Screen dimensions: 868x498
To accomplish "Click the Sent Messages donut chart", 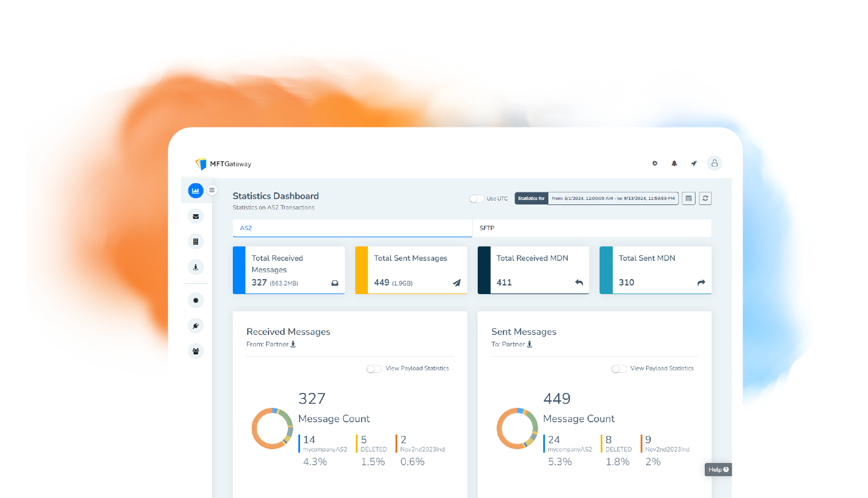I will tap(517, 428).
